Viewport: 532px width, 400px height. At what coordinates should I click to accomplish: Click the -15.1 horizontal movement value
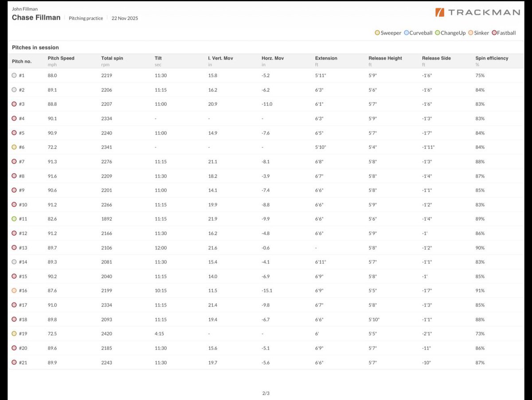pos(268,291)
